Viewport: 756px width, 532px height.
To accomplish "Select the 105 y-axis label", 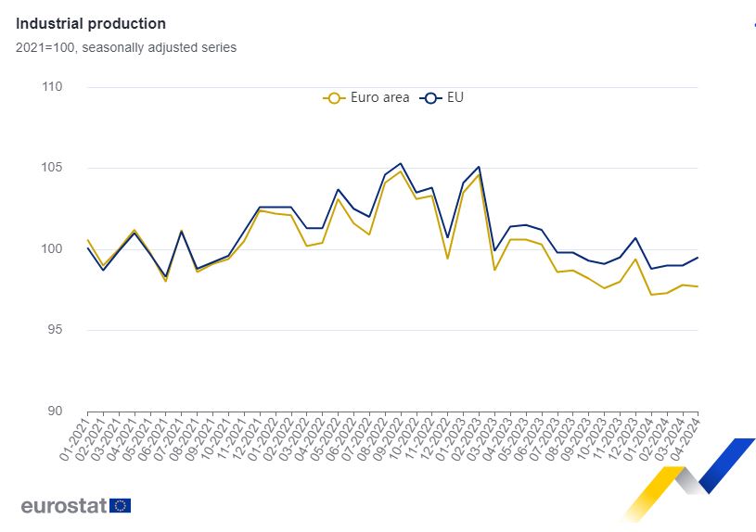I will click(52, 168).
